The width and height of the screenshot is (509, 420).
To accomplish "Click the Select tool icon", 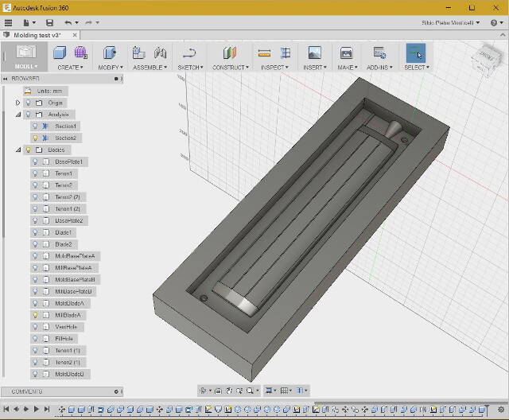I will [x=415, y=53].
